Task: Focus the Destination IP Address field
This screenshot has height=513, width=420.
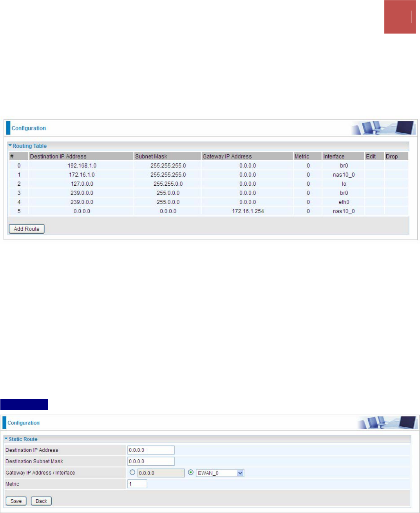Action: 151,450
